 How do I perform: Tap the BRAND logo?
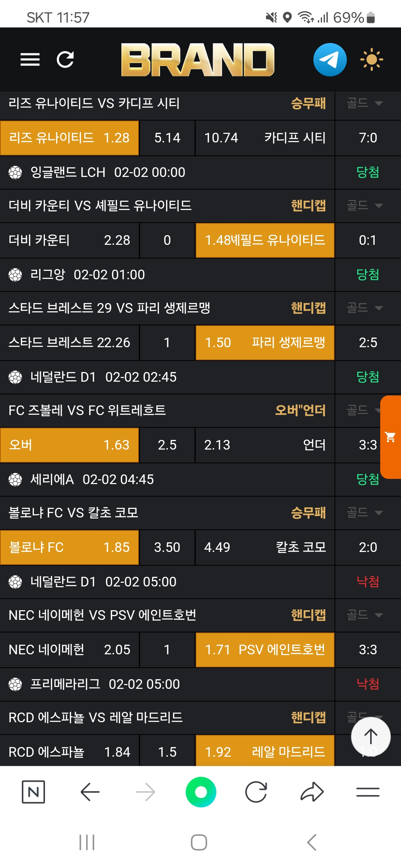tap(198, 60)
